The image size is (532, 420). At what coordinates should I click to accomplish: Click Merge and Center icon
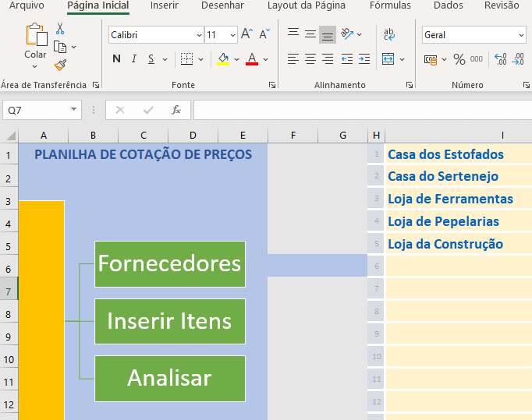click(x=388, y=59)
